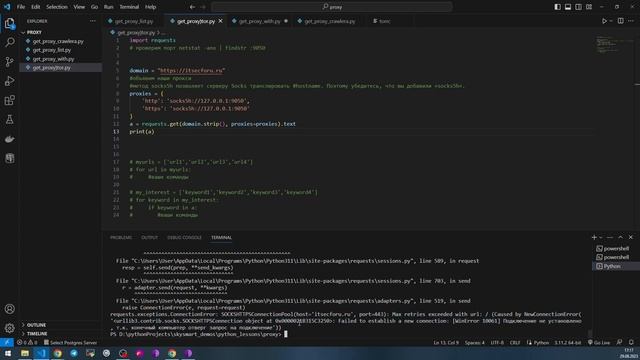Maximize the terminal panel size
Viewport: 640px width, 360px height.
pyautogui.click(x=620, y=237)
